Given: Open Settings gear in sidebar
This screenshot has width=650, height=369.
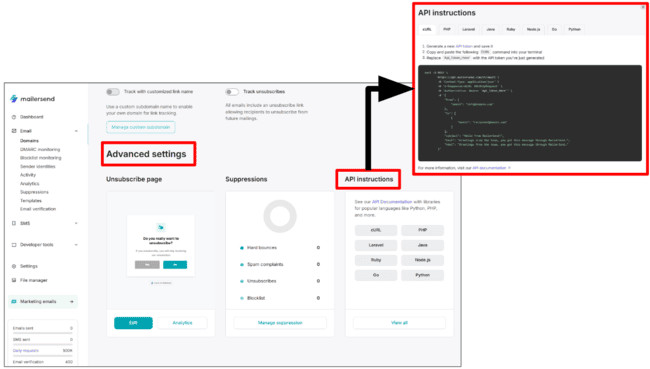Looking at the screenshot, I should [x=14, y=266].
